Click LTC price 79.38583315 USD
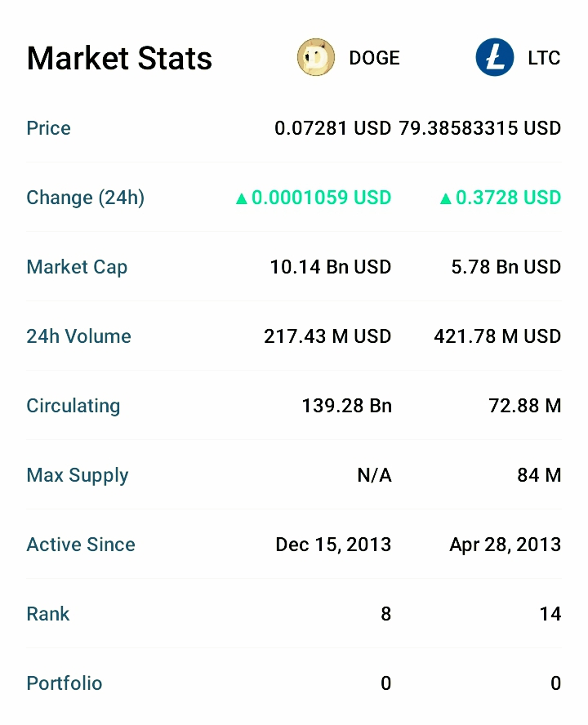 click(480, 128)
